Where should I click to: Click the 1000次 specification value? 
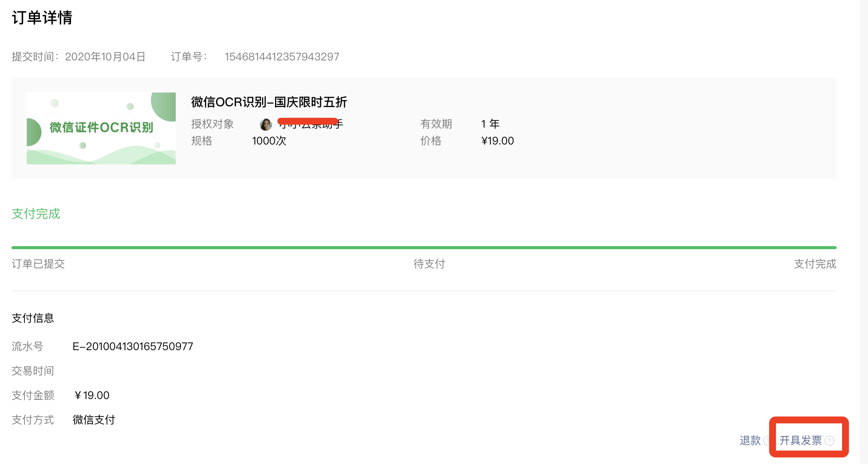269,141
